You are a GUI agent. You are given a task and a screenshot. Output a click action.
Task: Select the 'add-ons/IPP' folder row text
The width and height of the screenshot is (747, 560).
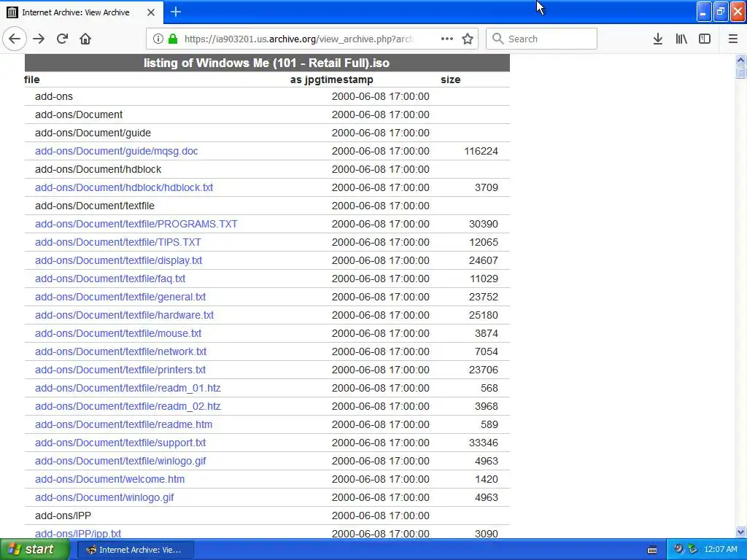click(63, 516)
